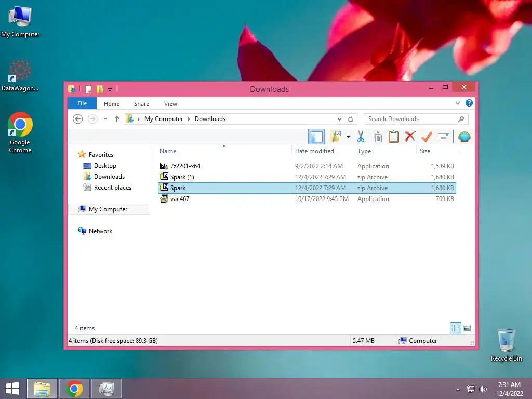Go up one folder level
Image resolution: width=532 pixels, height=399 pixels.
[117, 119]
